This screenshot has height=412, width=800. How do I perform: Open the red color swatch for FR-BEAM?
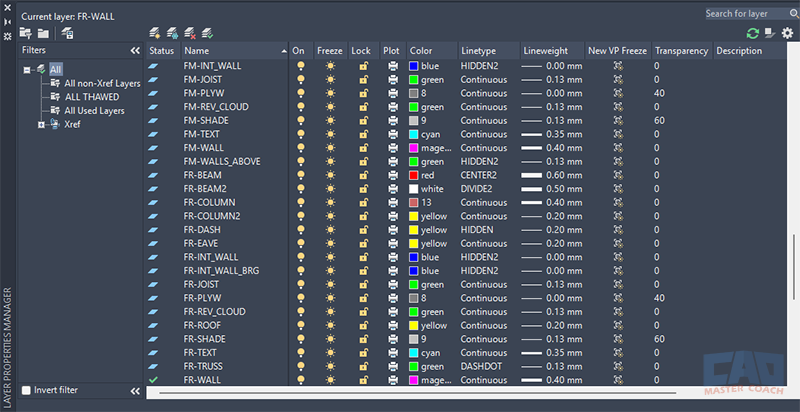point(414,175)
